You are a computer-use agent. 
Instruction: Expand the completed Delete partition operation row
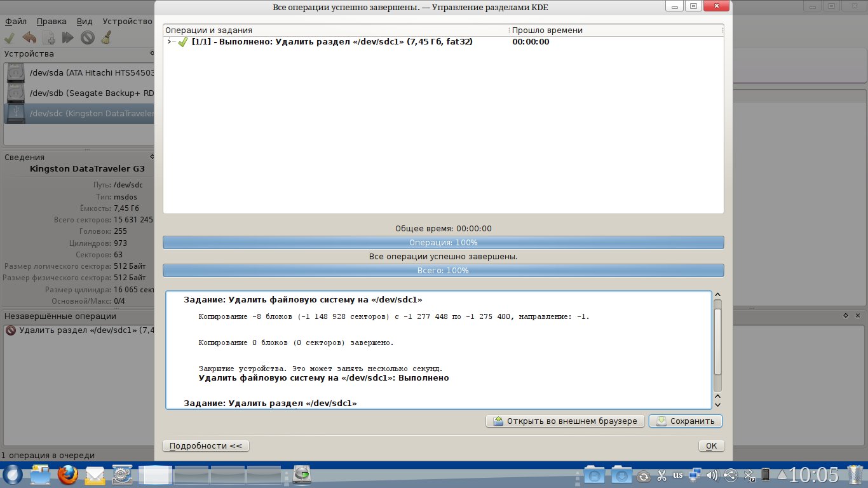(x=170, y=42)
